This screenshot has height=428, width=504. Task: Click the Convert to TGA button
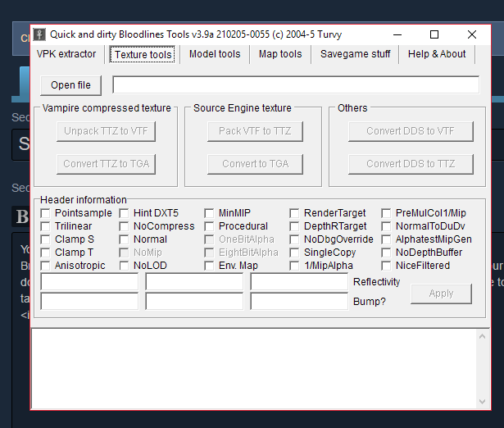pyautogui.click(x=255, y=164)
